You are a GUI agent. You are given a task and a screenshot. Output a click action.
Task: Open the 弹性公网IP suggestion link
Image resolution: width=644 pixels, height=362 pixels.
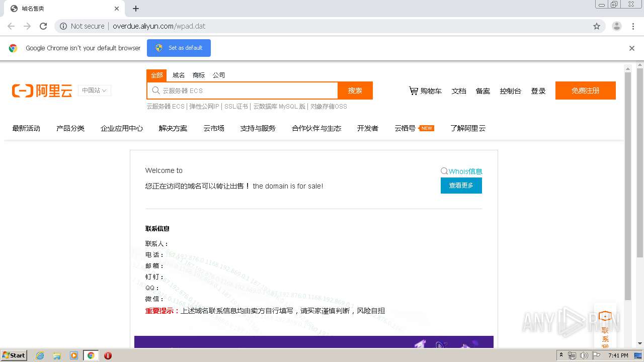tap(204, 107)
